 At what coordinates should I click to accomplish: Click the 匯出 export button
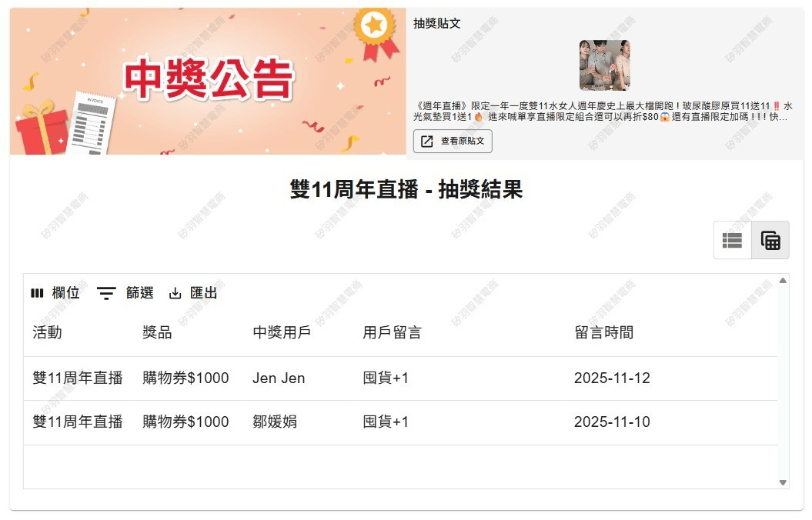[x=193, y=293]
